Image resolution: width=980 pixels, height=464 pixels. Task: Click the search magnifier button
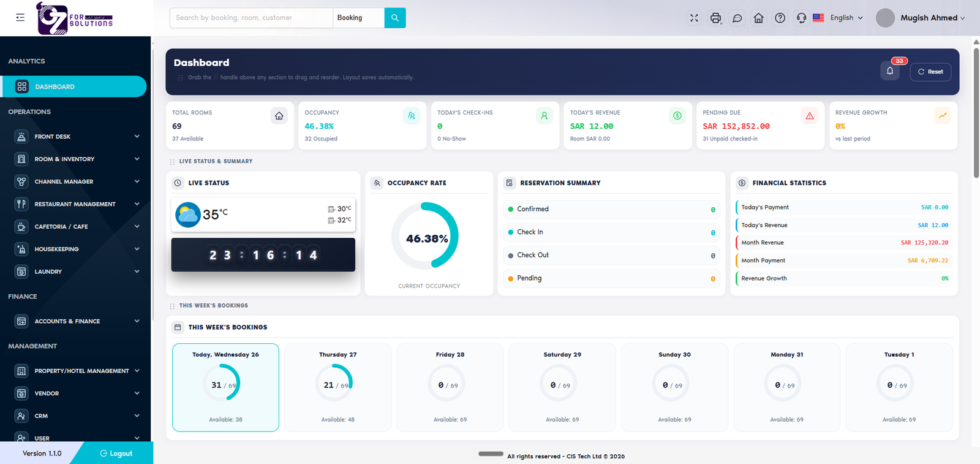pyautogui.click(x=395, y=18)
